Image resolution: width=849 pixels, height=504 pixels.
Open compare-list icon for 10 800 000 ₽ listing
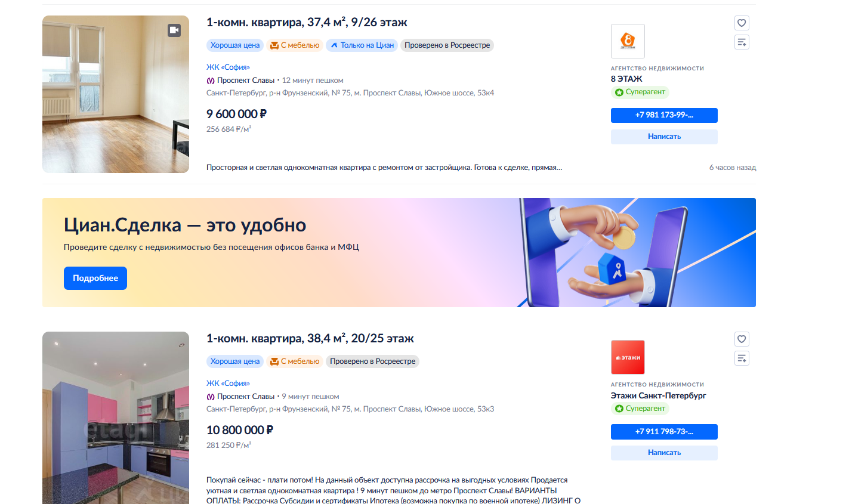(x=742, y=358)
